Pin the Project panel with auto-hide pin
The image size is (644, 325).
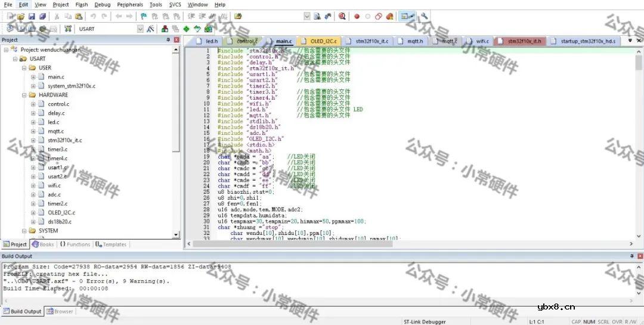coord(168,40)
